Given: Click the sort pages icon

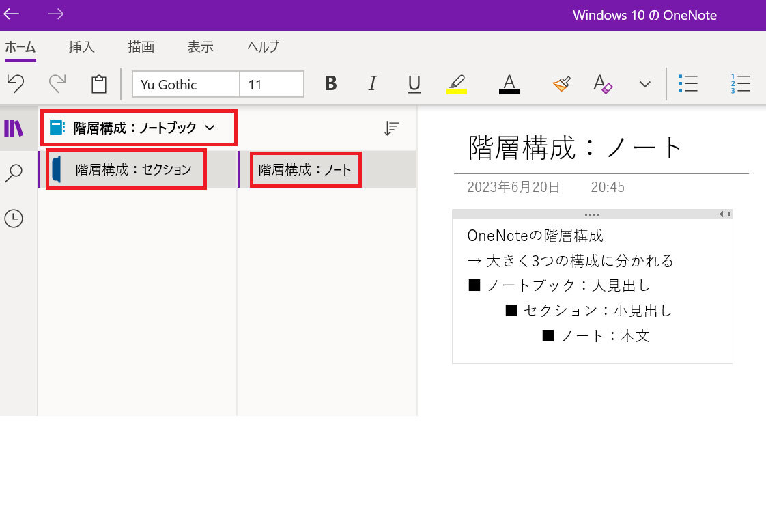Looking at the screenshot, I should pos(391,128).
